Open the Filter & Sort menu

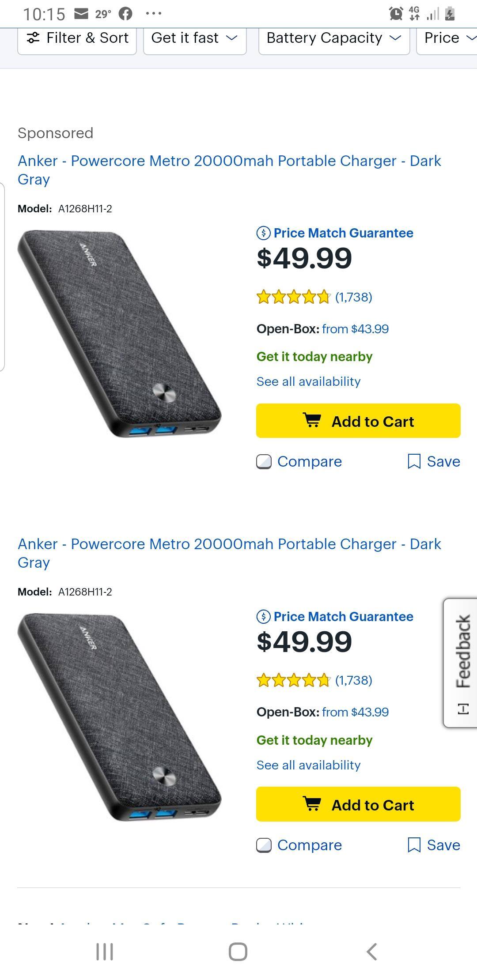click(x=77, y=38)
